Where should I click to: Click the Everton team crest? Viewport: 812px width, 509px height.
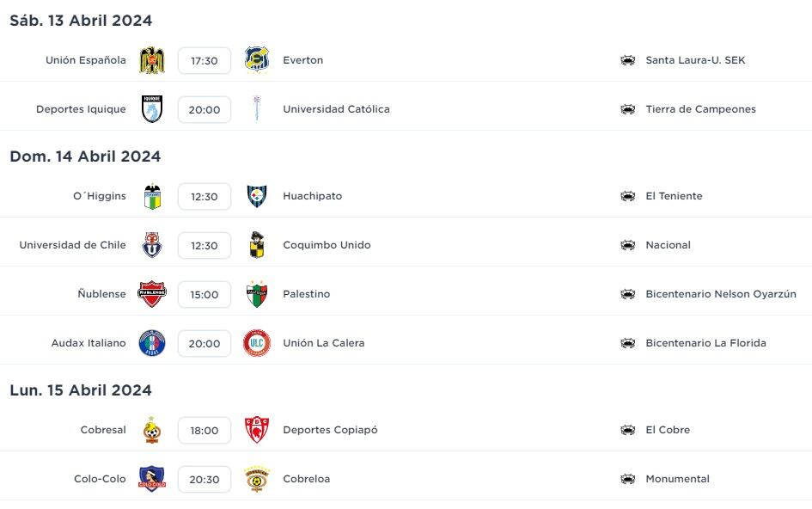(x=257, y=59)
